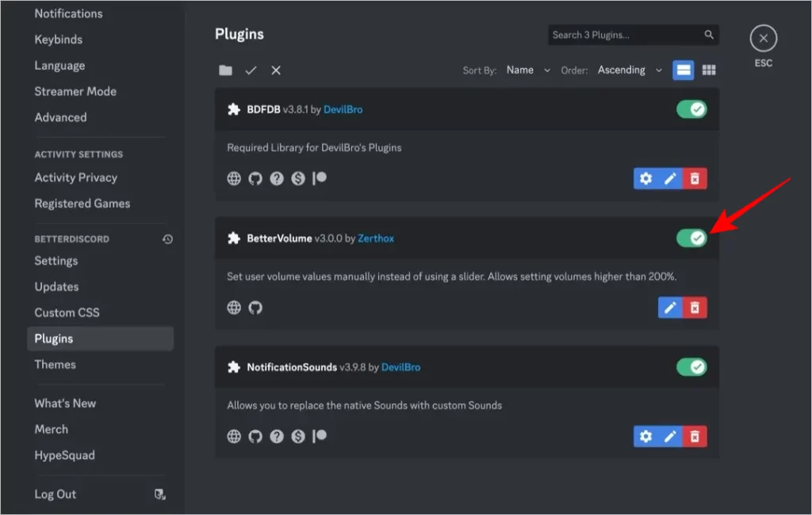Open NotificationSounds website globe icon

click(234, 437)
